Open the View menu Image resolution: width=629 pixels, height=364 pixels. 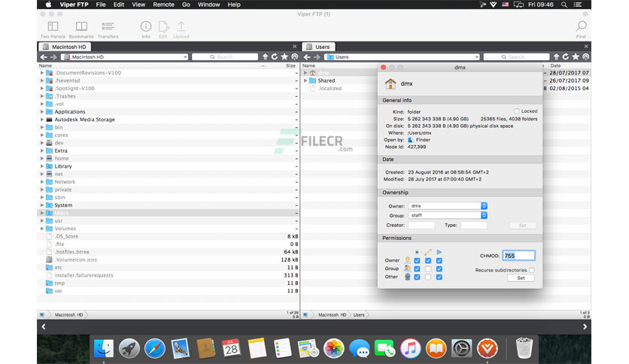tap(138, 5)
